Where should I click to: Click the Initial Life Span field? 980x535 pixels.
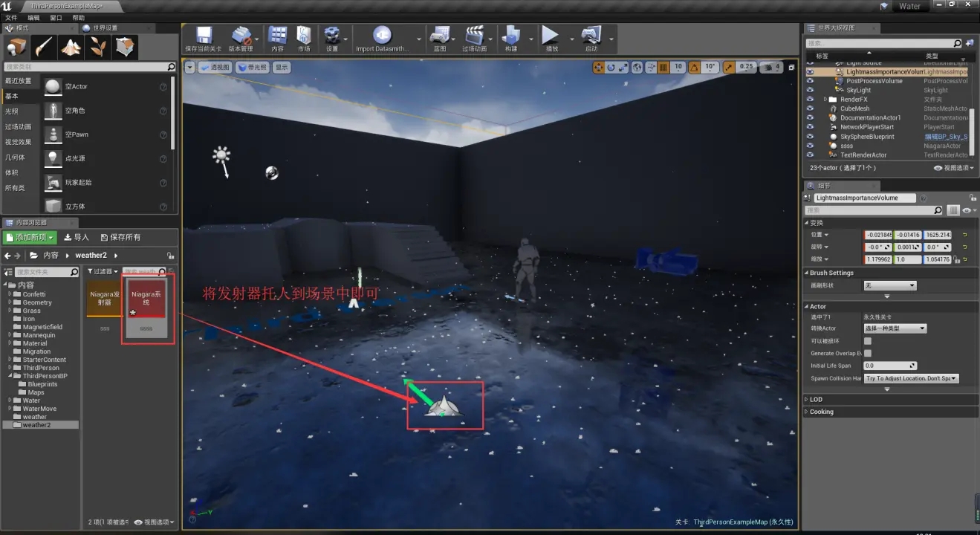coord(890,366)
